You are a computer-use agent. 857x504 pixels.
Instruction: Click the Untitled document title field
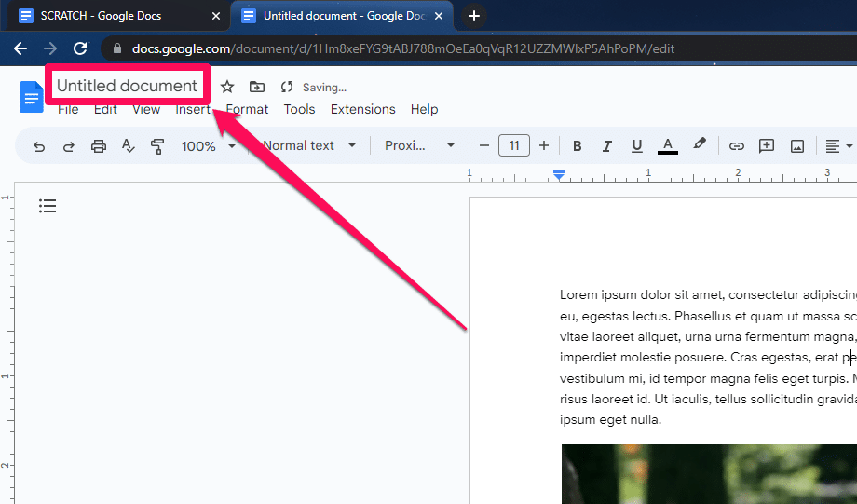click(x=127, y=86)
